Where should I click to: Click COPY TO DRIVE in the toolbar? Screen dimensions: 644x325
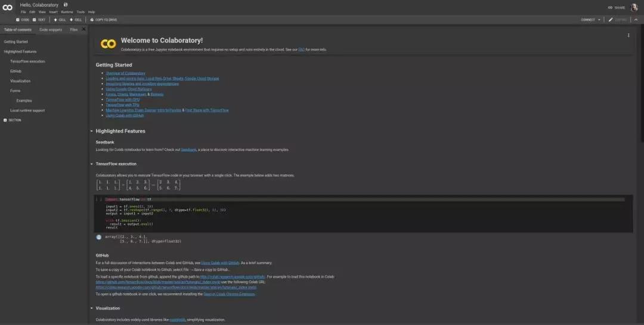tap(104, 20)
